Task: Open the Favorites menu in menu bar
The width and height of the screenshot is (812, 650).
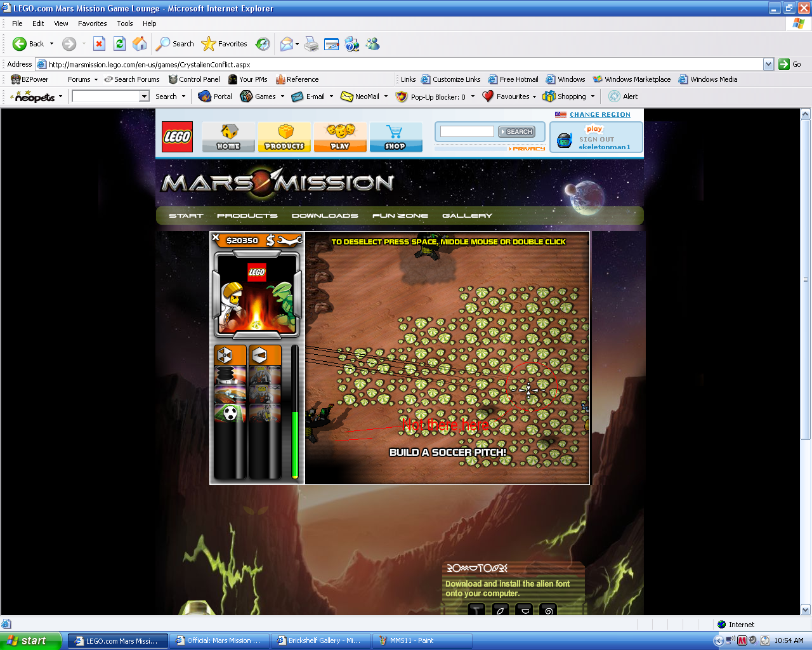Action: 93,23
